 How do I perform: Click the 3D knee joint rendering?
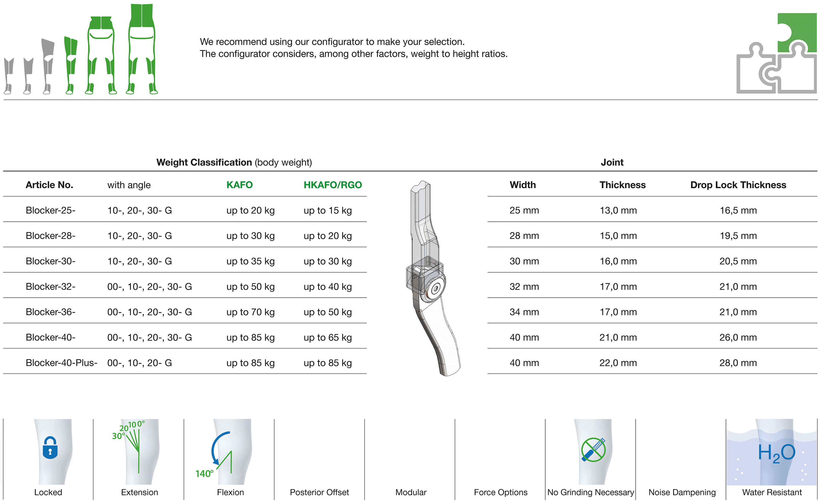point(433,278)
